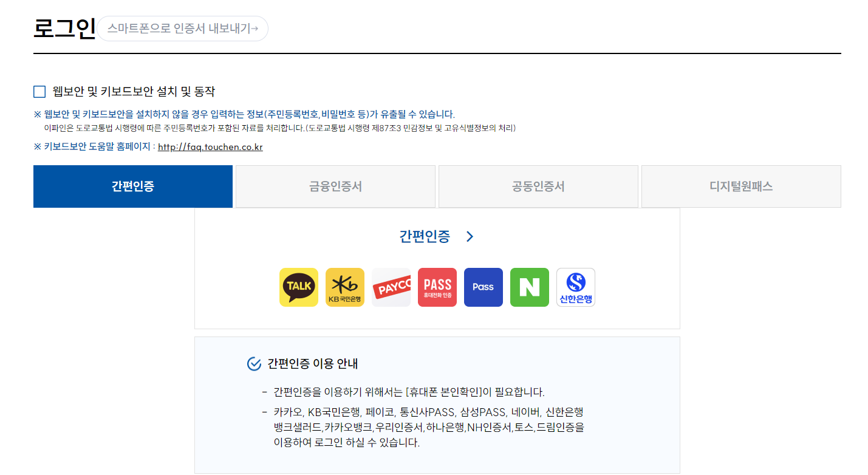Select the KB국민은행 certificate icon
868x475 pixels.
344,287
